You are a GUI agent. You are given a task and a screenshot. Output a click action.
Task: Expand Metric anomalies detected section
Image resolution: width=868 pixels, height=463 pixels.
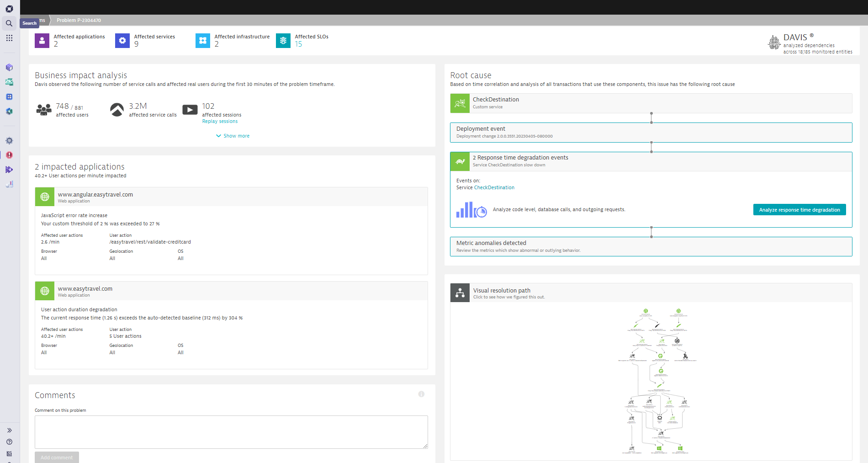click(x=651, y=246)
